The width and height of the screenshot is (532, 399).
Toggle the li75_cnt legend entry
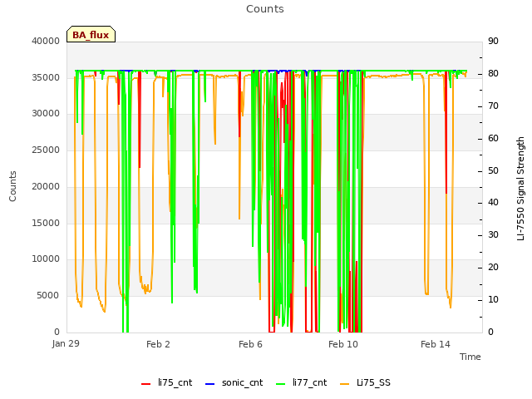pyautogui.click(x=166, y=383)
